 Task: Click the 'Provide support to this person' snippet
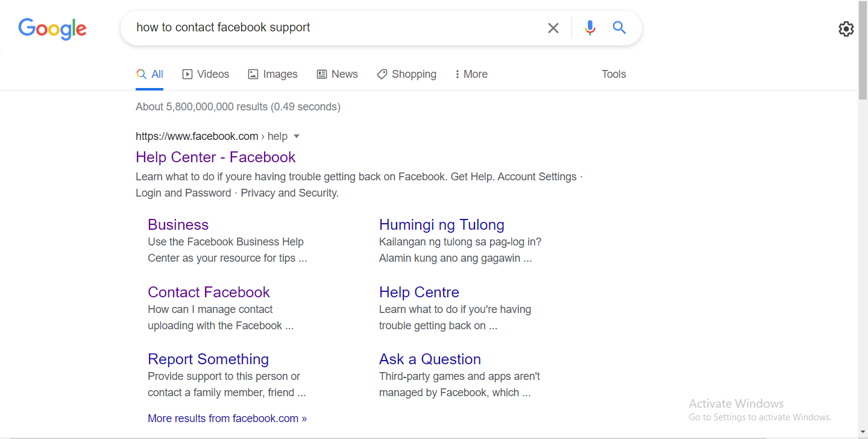(224, 376)
